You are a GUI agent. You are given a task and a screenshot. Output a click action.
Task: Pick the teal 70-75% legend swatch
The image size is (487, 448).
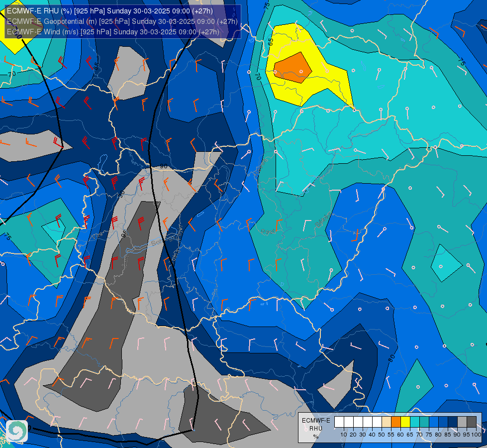pyautogui.click(x=424, y=422)
